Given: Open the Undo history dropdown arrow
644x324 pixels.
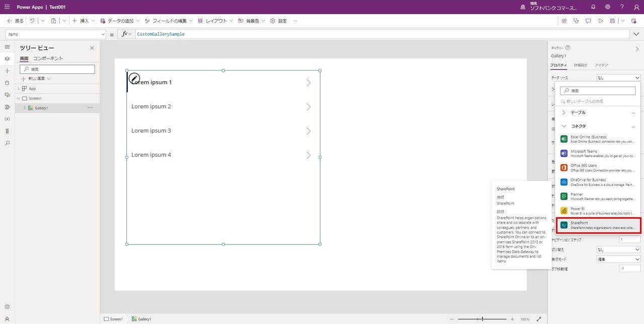Looking at the screenshot, I should click(x=43, y=21).
